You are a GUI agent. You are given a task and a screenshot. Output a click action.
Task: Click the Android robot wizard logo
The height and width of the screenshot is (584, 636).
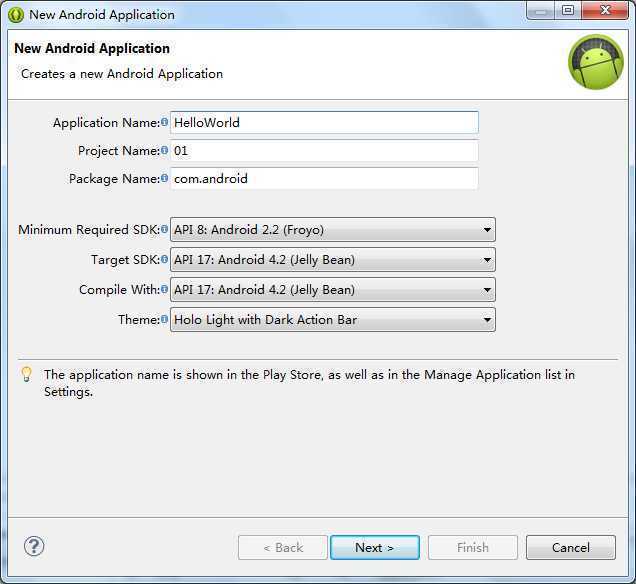click(595, 62)
